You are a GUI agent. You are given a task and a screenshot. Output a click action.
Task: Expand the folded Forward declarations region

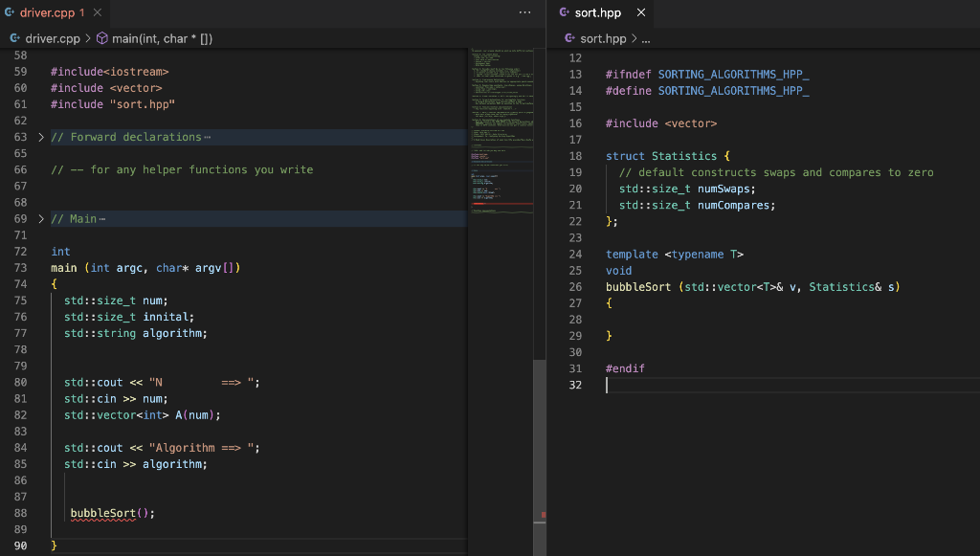[40, 137]
